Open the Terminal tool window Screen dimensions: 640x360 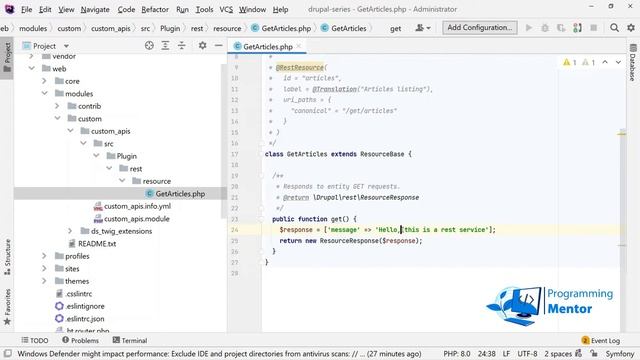[130, 340]
